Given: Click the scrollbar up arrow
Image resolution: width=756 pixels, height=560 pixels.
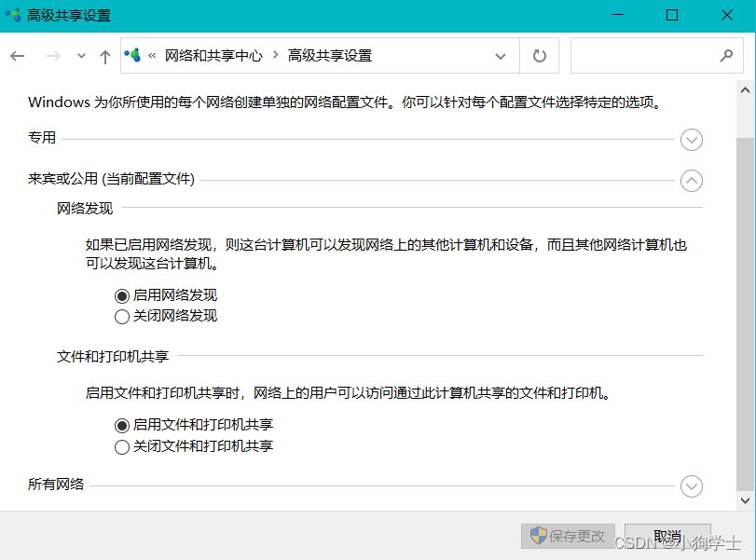Looking at the screenshot, I should (746, 90).
